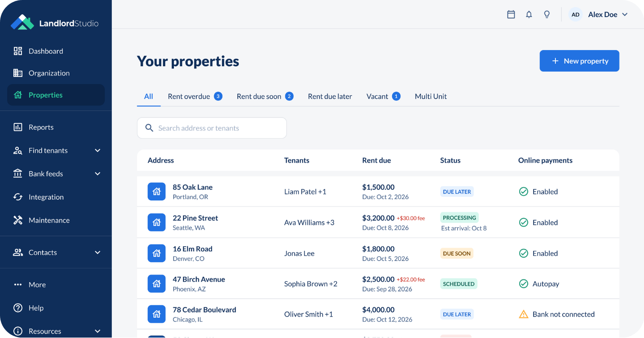Expand Bank feeds chevron
The height and width of the screenshot is (338, 644).
97,174
